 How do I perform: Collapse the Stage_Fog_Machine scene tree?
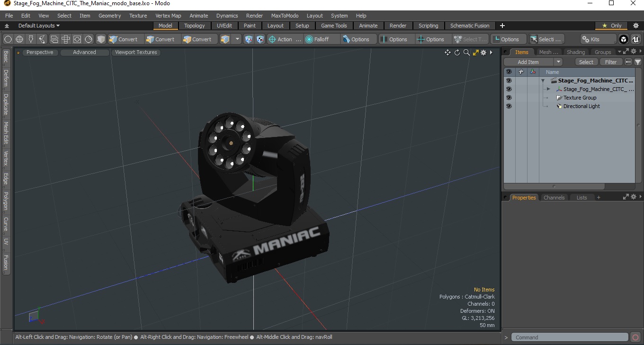click(x=543, y=81)
